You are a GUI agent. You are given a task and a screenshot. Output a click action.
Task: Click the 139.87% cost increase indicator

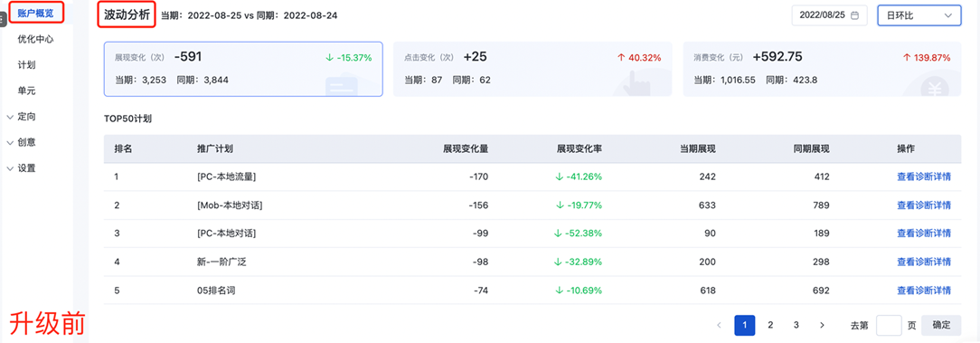pos(928,57)
